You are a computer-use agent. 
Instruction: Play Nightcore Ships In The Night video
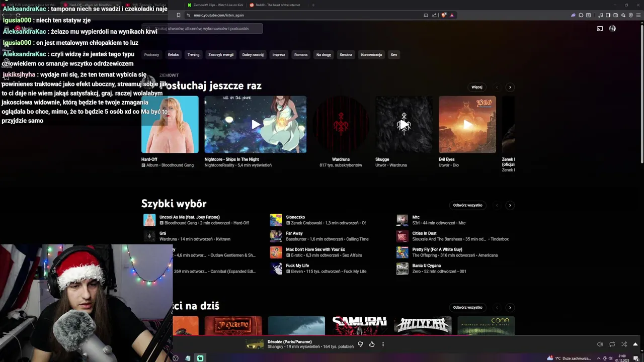pyautogui.click(x=256, y=124)
